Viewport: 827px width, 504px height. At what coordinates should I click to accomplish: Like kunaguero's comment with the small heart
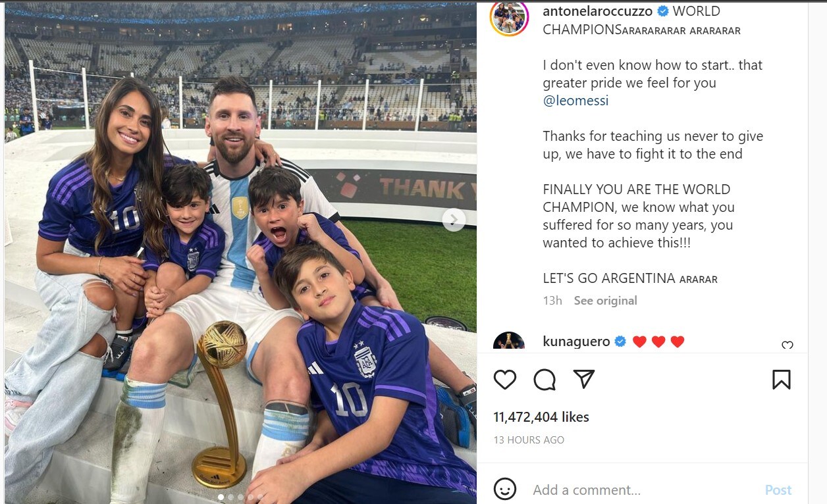pyautogui.click(x=787, y=345)
